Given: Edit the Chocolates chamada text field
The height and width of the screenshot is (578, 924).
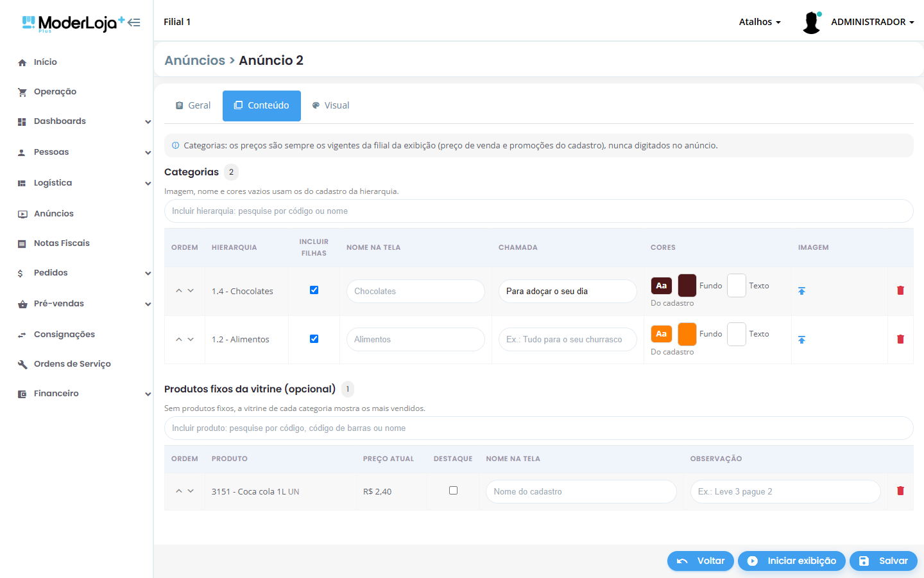Looking at the screenshot, I should click(x=568, y=291).
